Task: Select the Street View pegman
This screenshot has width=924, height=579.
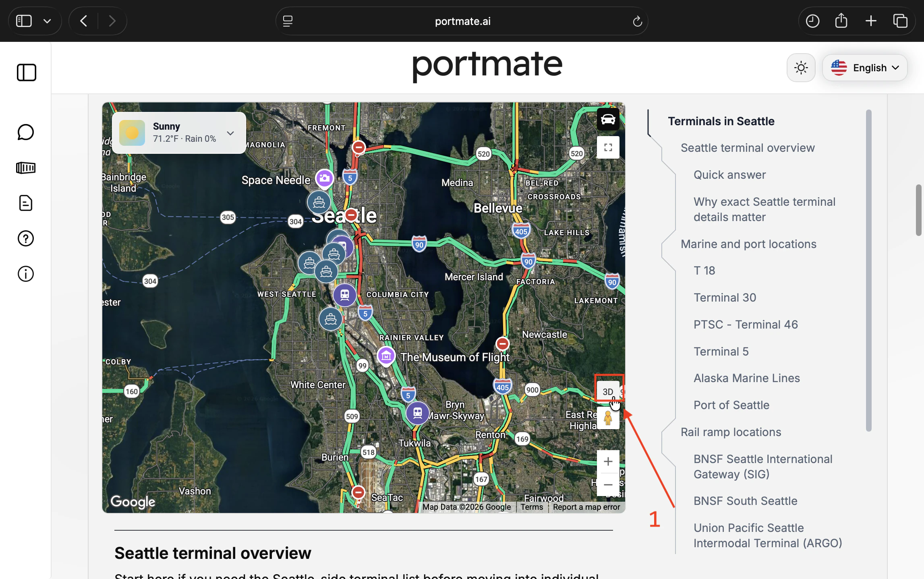Action: 608,418
